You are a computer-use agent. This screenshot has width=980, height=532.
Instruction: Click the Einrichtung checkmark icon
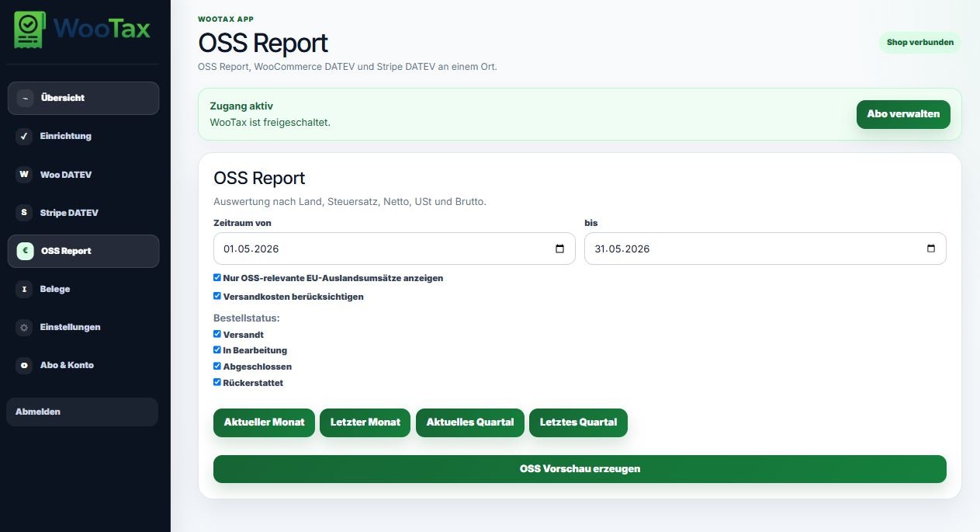(25, 137)
